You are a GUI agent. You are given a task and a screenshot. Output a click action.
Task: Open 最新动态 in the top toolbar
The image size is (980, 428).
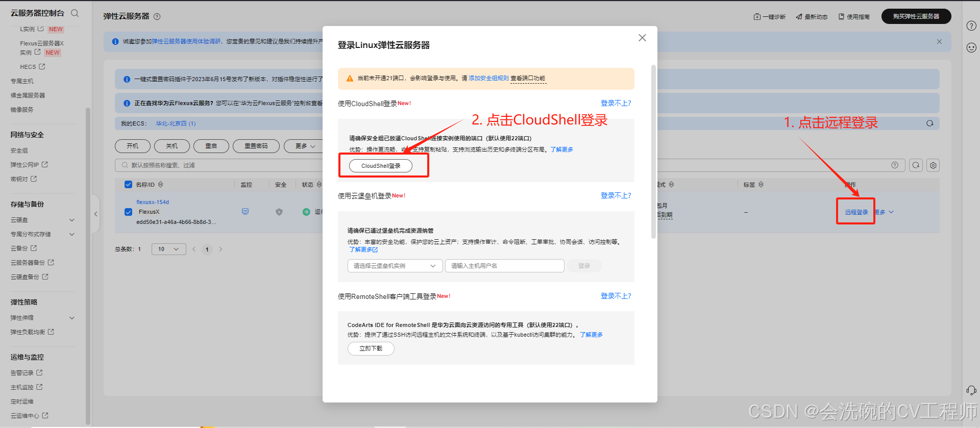coord(812,17)
